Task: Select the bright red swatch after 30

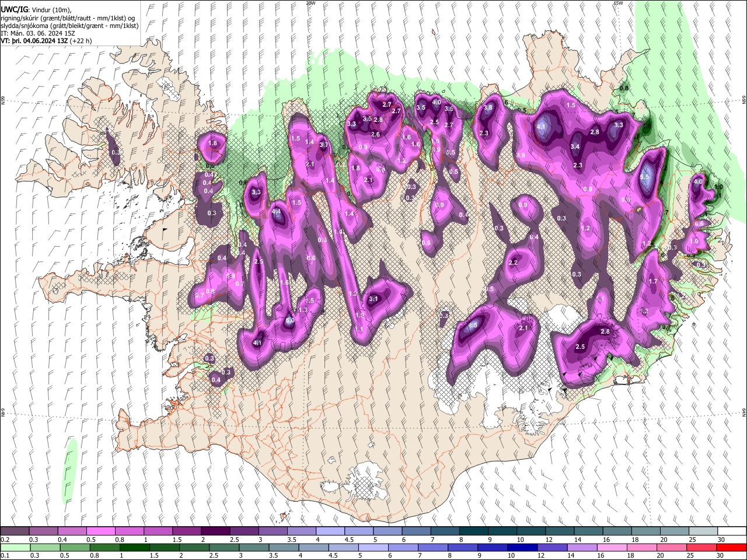Action: click(732, 548)
